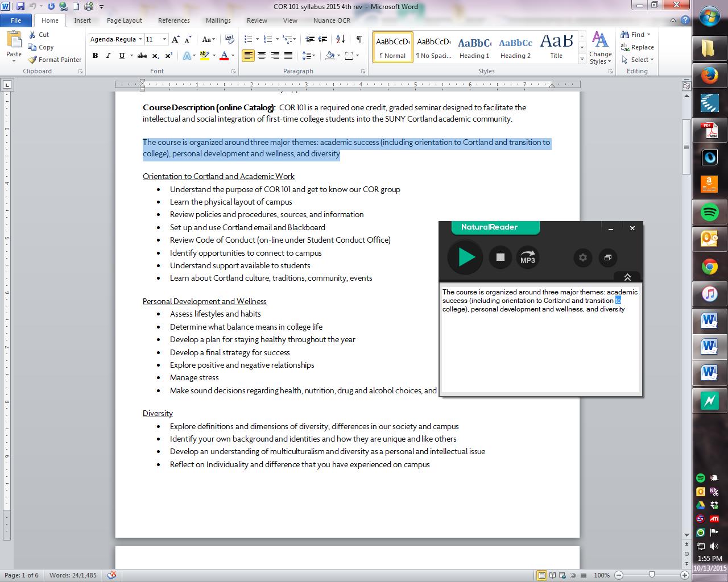Screen dimensions: 728x582
Task: Shrink font size button
Action: (x=189, y=39)
